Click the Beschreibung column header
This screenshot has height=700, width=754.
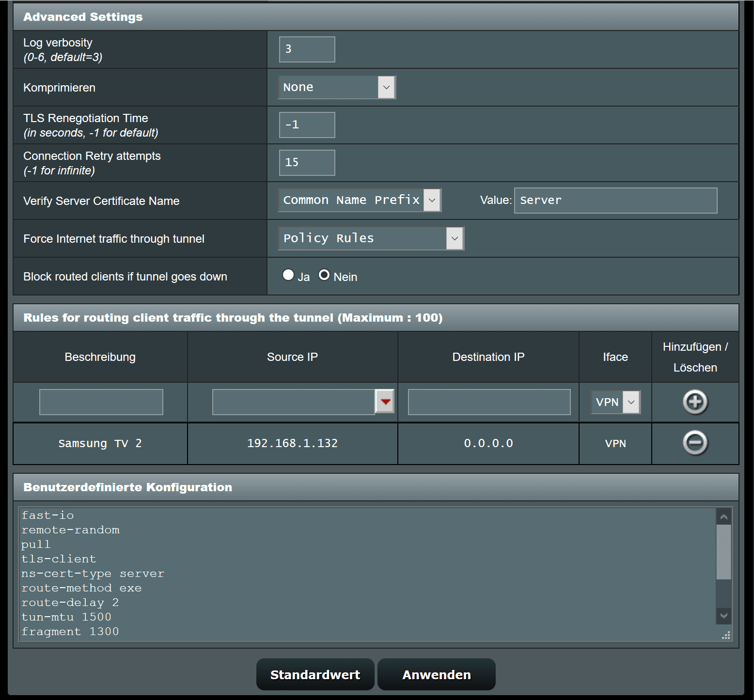(x=100, y=357)
